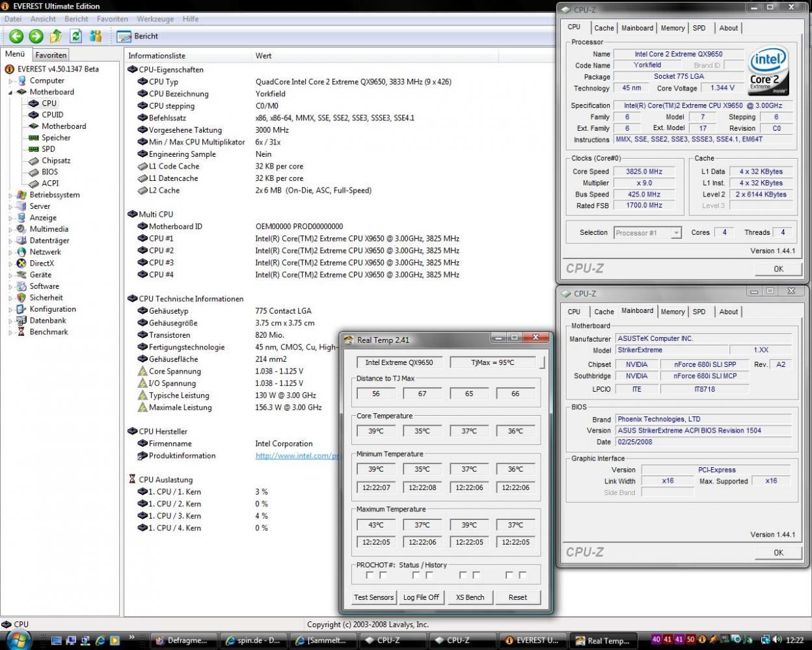This screenshot has height=650, width=812.
Task: Click the Reset button in Real Temp
Action: point(518,597)
